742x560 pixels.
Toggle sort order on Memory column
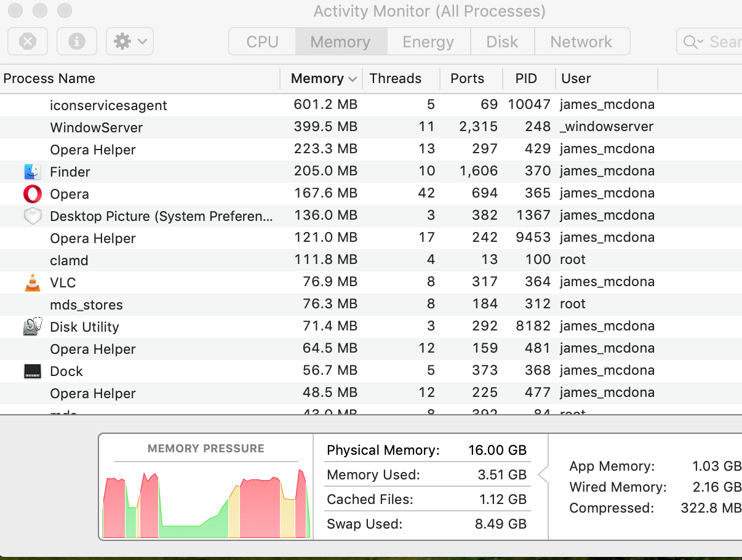click(x=322, y=79)
